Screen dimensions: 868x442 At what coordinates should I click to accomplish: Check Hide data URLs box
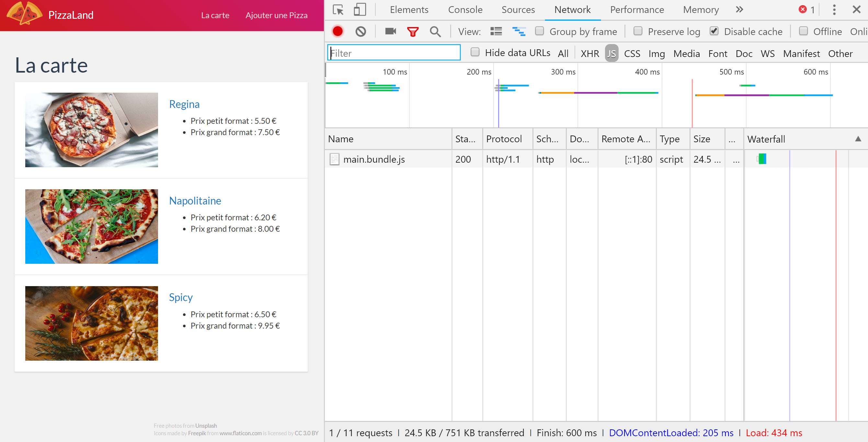(x=475, y=52)
